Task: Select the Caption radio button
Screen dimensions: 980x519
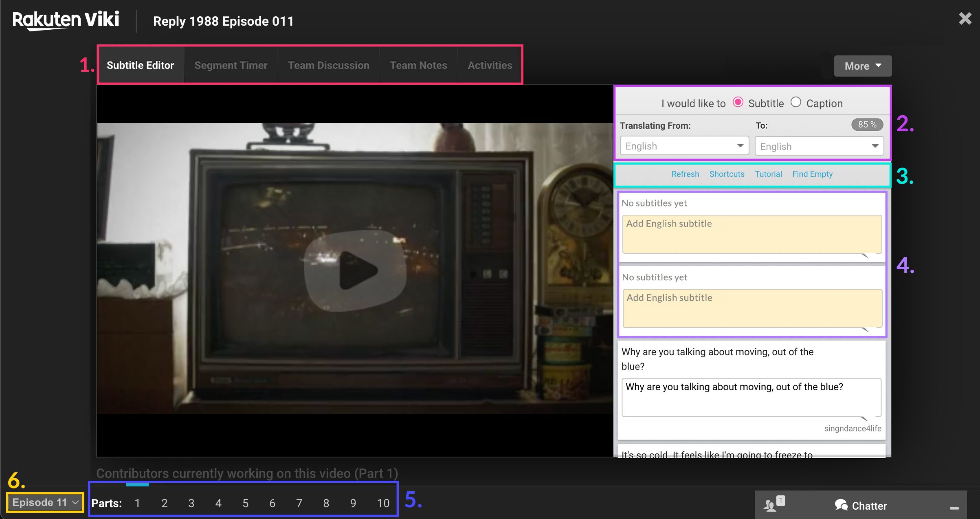Action: coord(795,102)
